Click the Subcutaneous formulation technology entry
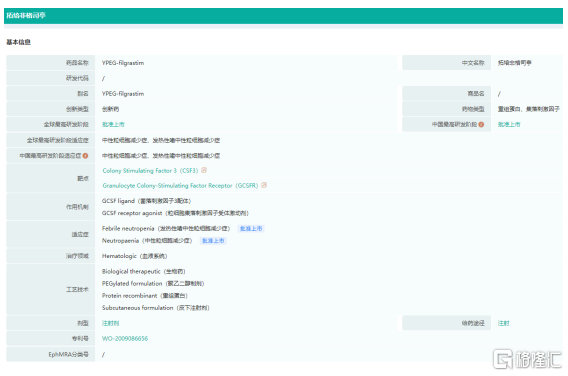Image resolution: width=568 pixels, height=376 pixels. pos(156,308)
